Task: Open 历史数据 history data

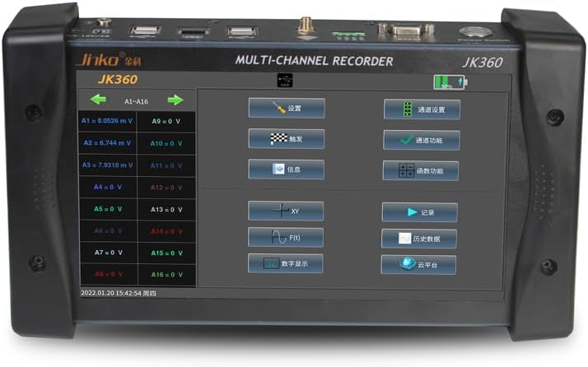Action: 419,239
